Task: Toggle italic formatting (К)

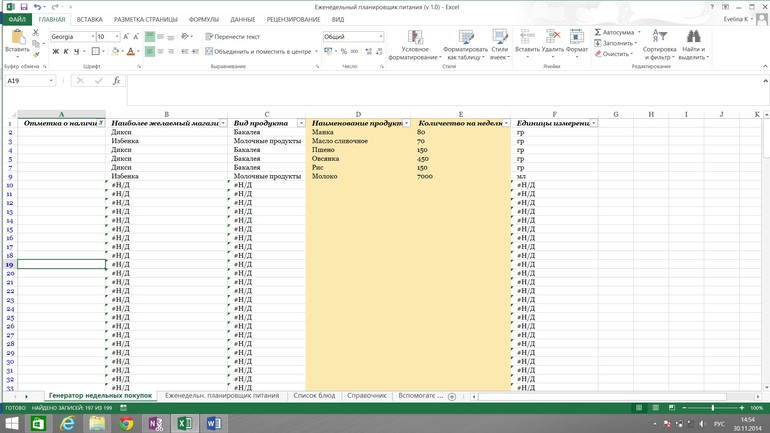Action: [x=66, y=52]
